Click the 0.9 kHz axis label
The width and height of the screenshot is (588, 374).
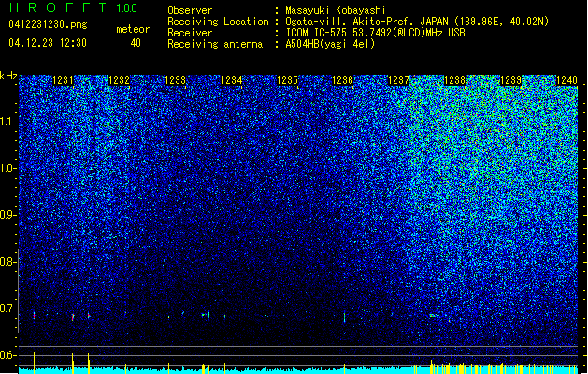tap(8, 215)
